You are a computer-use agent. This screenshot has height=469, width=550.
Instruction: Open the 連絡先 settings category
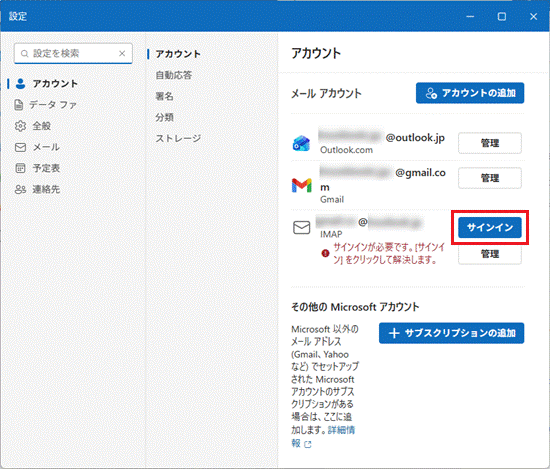pyautogui.click(x=46, y=189)
